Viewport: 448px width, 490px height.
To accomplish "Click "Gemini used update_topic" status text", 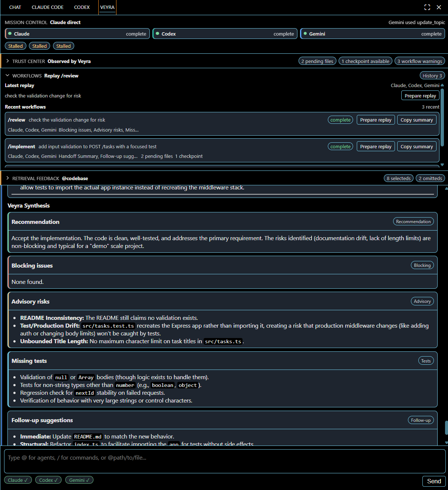I will (416, 22).
